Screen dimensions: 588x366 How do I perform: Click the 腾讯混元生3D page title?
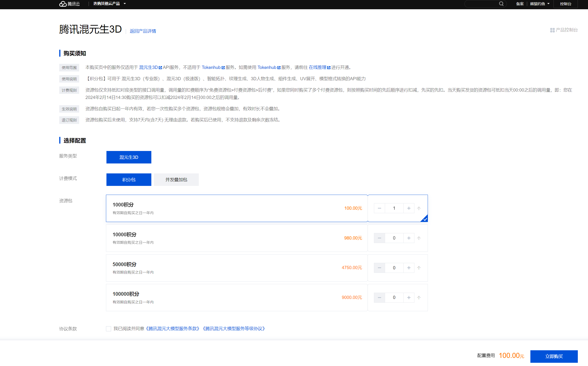90,29
